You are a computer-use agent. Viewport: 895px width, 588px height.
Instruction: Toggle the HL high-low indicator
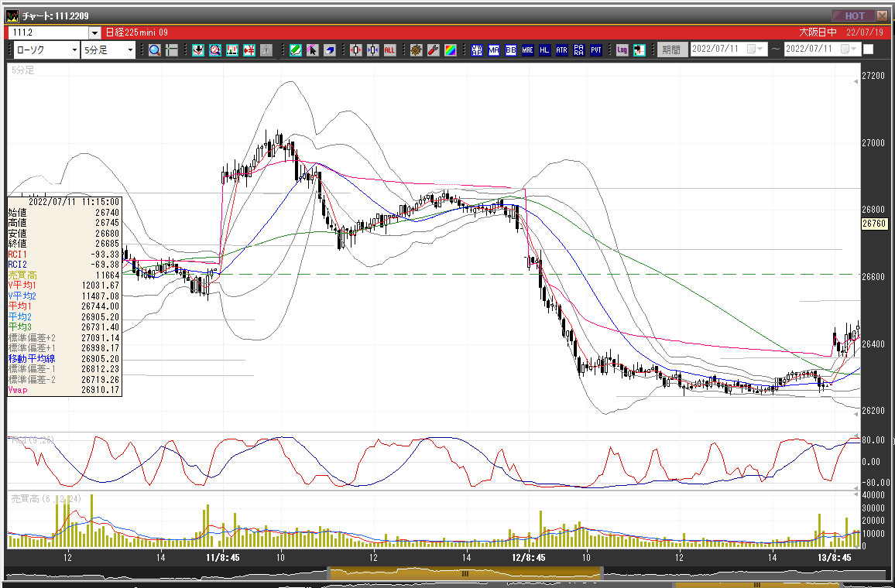point(545,50)
